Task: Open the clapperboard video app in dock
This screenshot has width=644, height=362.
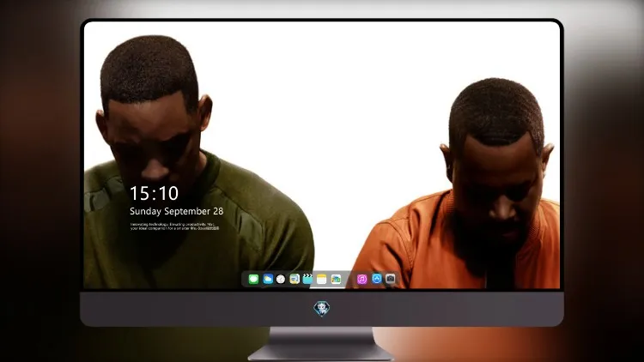Action: (307, 279)
